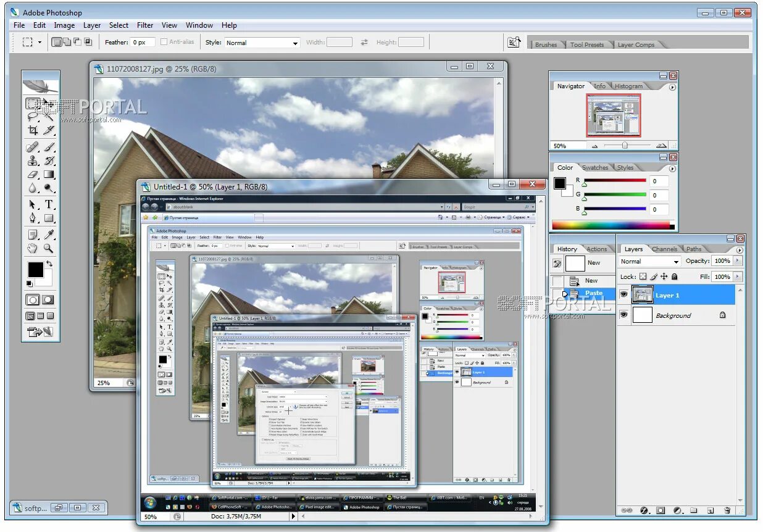Click the Navigator zoom slider
This screenshot has width=763, height=532.
coord(625,146)
